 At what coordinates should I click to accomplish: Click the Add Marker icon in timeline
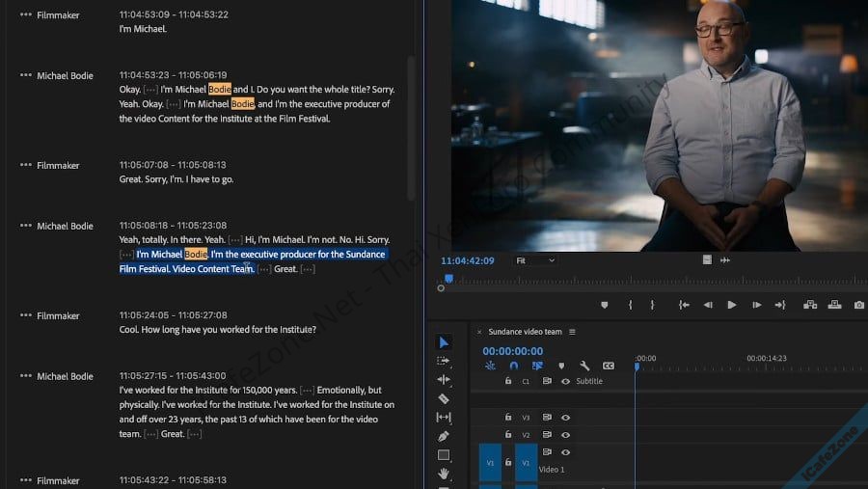560,367
